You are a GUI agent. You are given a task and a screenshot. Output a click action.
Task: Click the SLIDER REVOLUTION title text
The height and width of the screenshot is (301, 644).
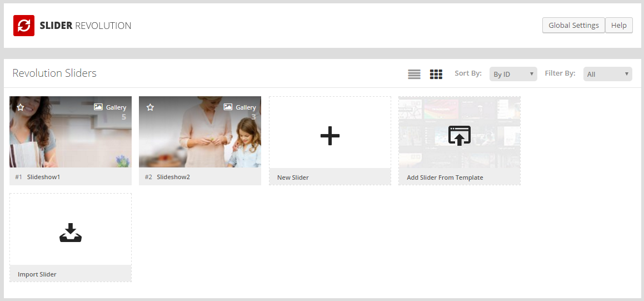pyautogui.click(x=86, y=26)
